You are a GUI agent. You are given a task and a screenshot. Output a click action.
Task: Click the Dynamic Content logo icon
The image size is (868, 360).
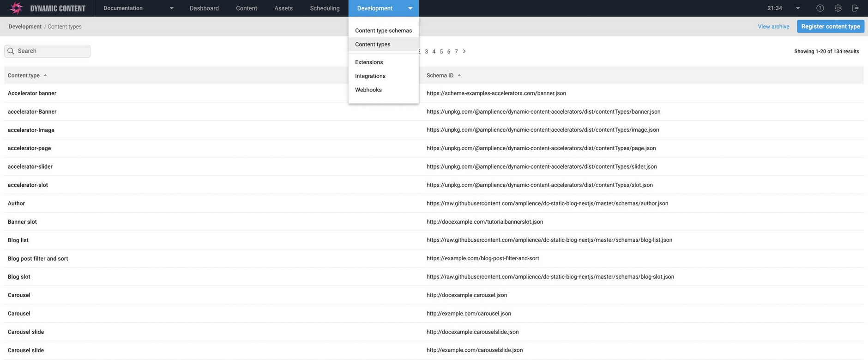click(16, 8)
